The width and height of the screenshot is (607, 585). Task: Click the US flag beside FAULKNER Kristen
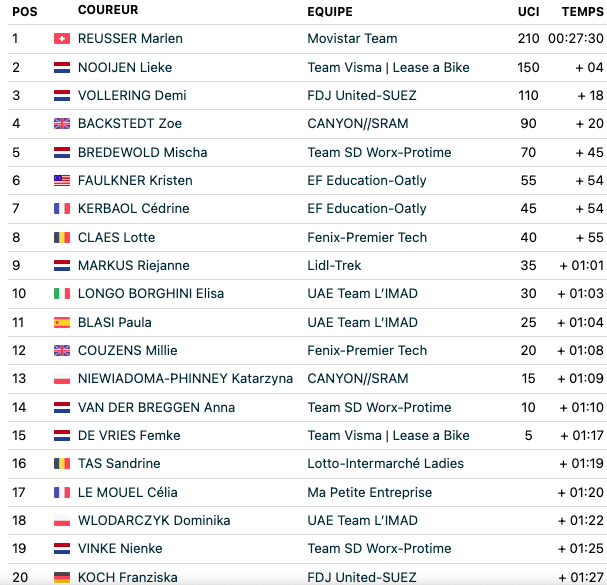pos(62,180)
